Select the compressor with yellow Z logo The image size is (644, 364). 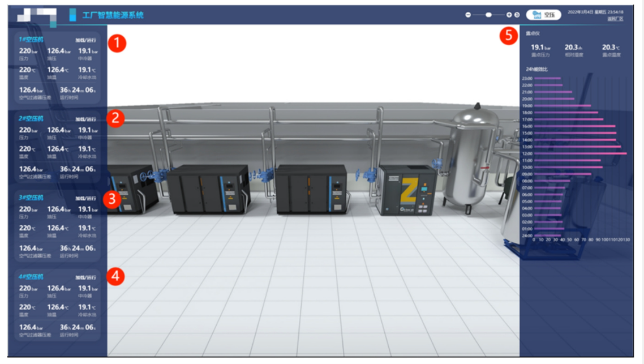coord(408,190)
